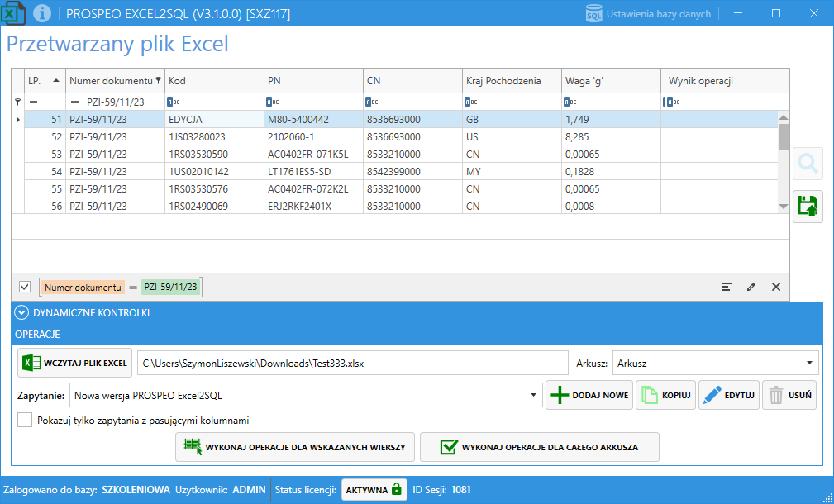Click green lock license status icon

(396, 490)
